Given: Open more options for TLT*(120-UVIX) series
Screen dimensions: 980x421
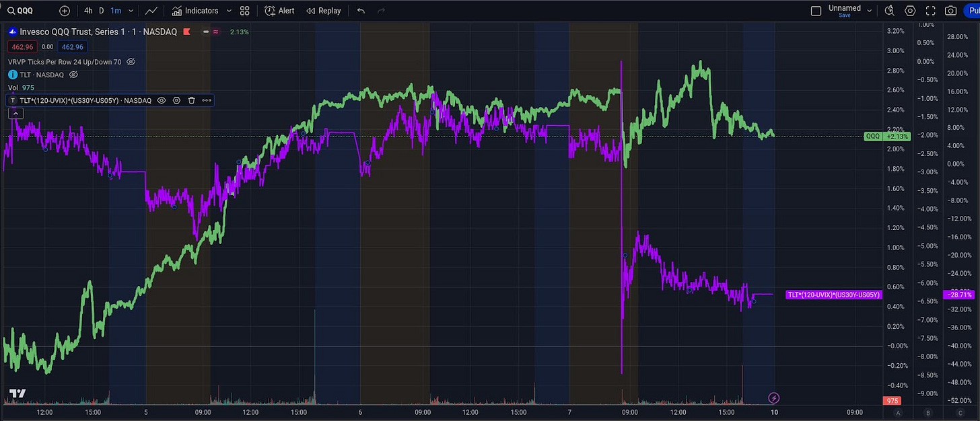Looking at the screenshot, I should [x=207, y=100].
